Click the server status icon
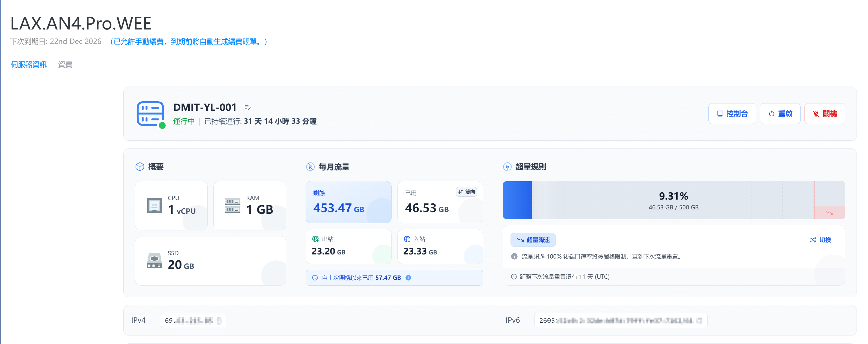 pyautogui.click(x=151, y=115)
